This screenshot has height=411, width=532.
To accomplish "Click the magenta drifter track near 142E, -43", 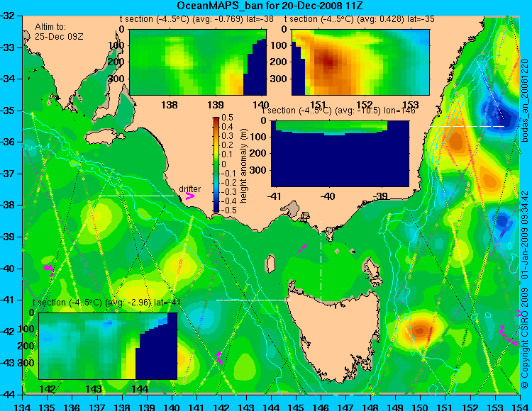I will [219, 357].
